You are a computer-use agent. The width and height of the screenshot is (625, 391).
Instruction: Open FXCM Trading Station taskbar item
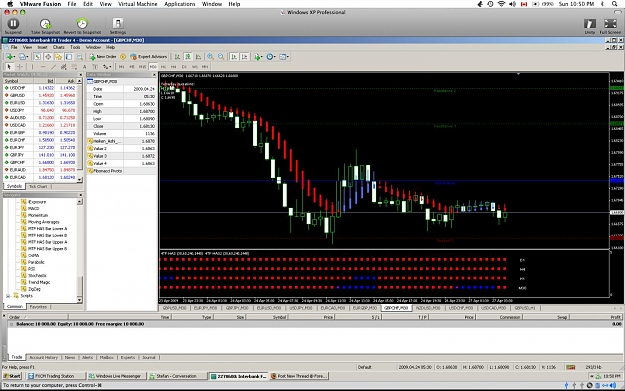(55, 376)
